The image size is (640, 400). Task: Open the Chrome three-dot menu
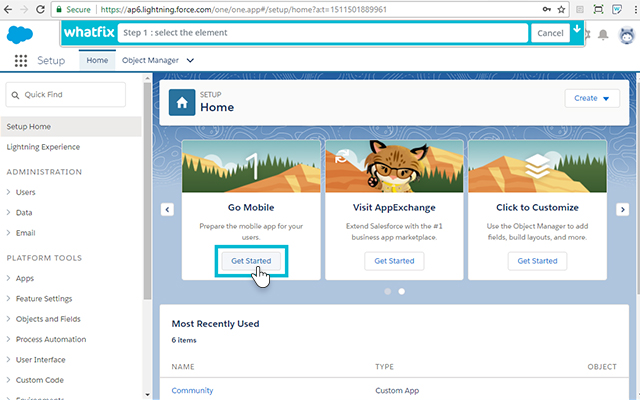(x=636, y=9)
